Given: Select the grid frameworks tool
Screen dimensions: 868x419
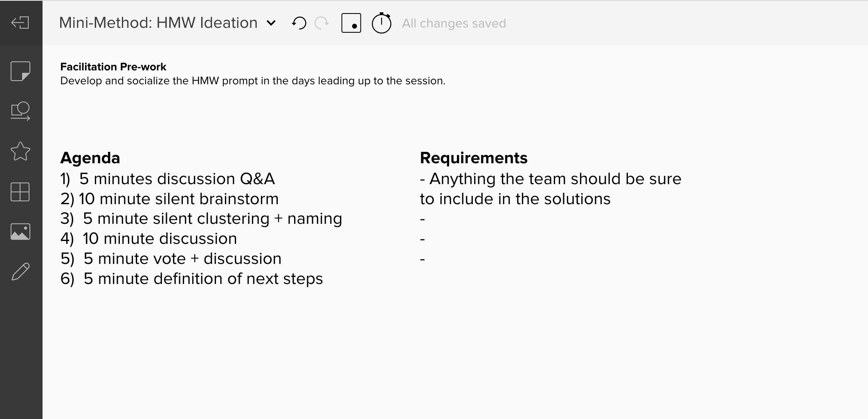Looking at the screenshot, I should click(20, 191).
